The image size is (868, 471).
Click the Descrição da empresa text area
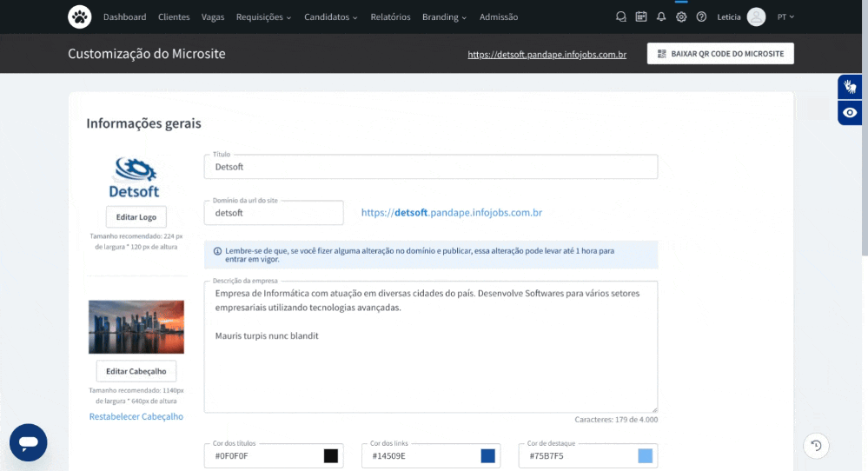[431, 347]
